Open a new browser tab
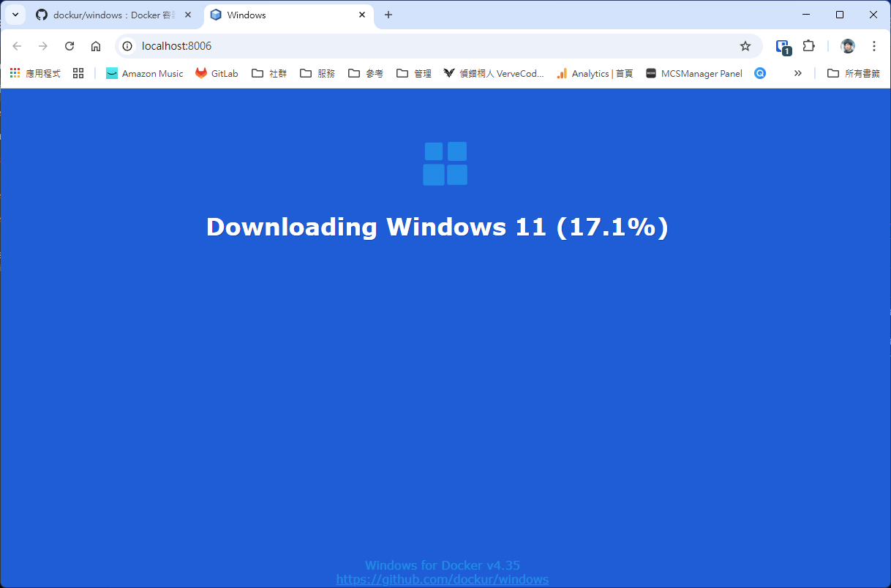Image resolution: width=891 pixels, height=588 pixels. tap(388, 15)
